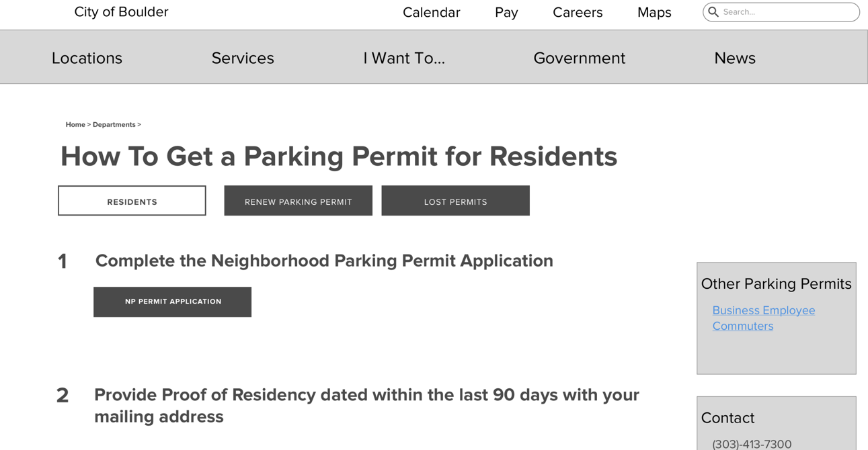Switch to the Residents tab

[x=132, y=201]
